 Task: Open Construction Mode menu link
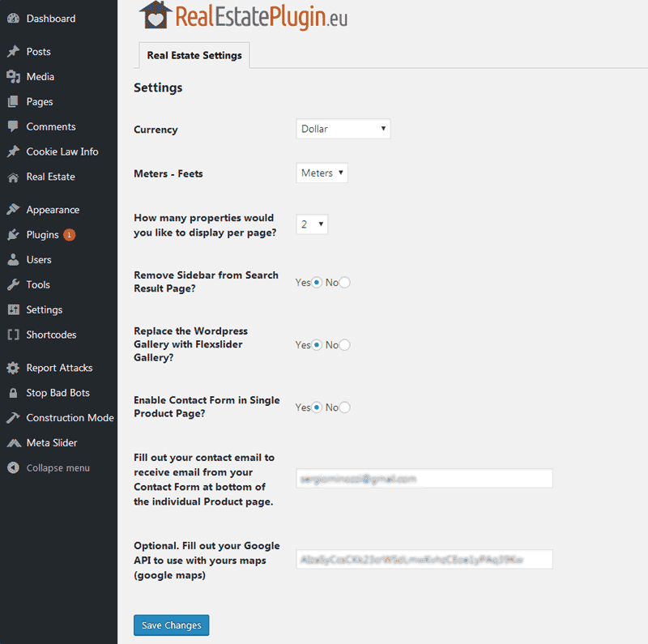point(70,418)
